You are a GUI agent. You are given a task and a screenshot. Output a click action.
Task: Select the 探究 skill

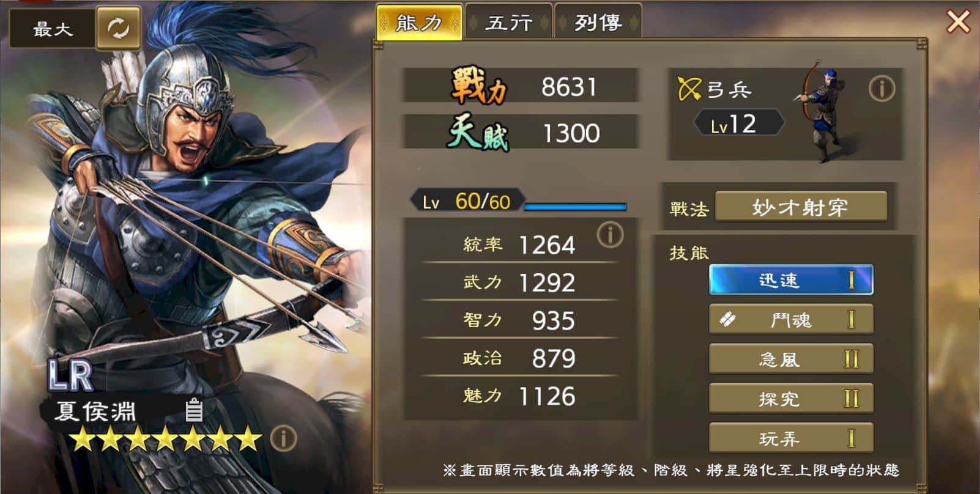(791, 399)
